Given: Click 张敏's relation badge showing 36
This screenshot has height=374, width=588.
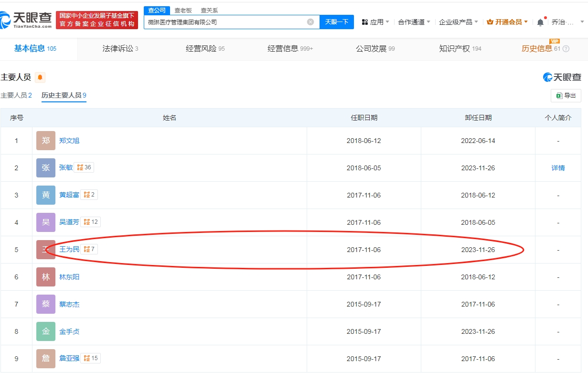Looking at the screenshot, I should (84, 167).
